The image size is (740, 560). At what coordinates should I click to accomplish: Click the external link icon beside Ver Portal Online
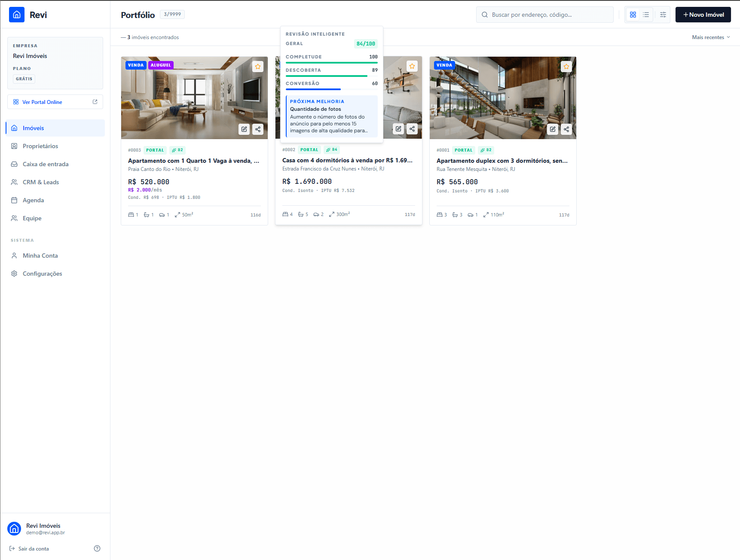(95, 102)
